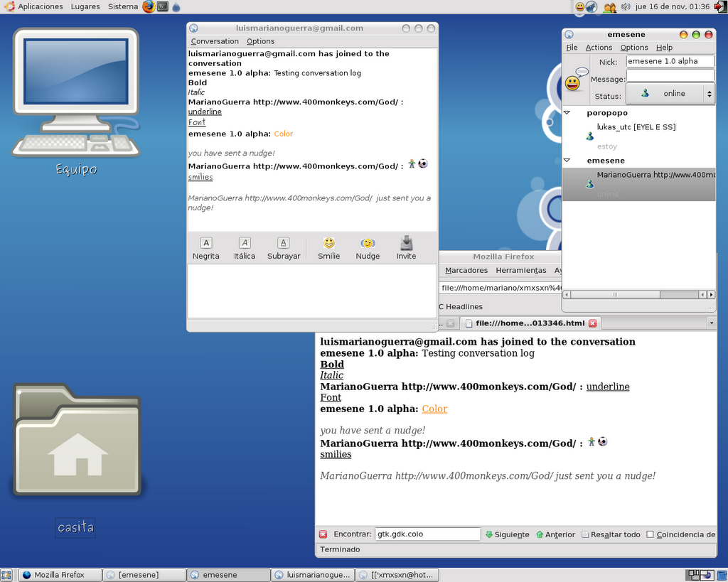Screen dimensions: 728x582
Task: Open the Firefox tab list dropdown arrow
Action: (711, 323)
